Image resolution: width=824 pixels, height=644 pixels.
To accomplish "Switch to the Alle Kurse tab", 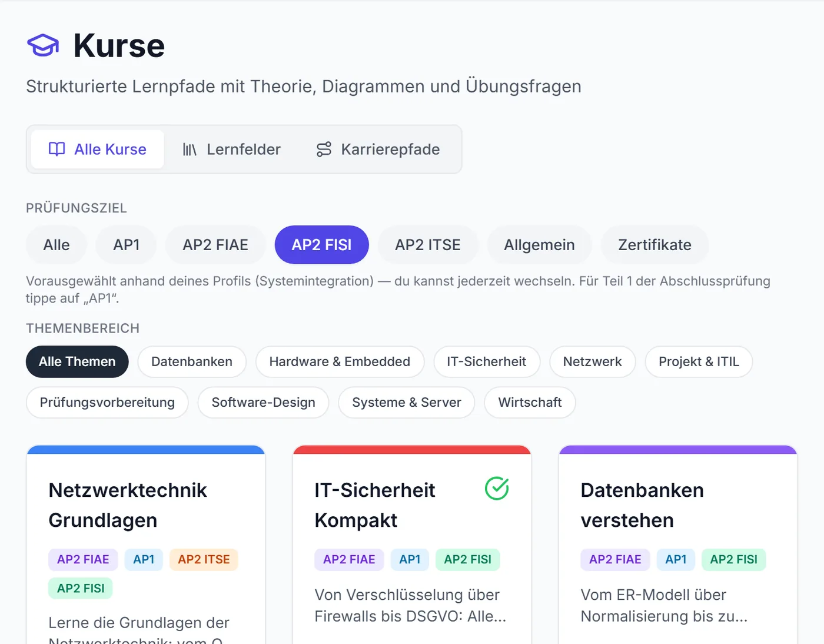I will [x=98, y=150].
